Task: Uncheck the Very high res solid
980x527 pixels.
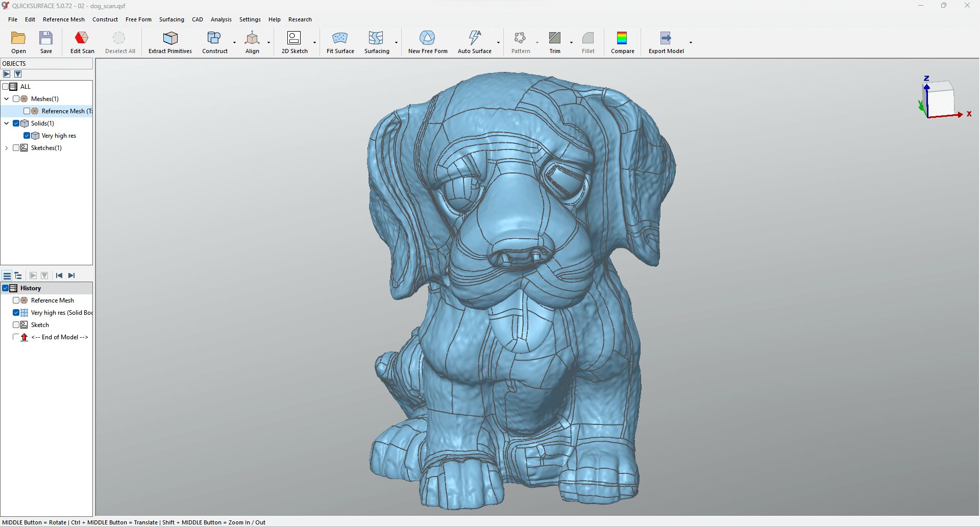Action: pos(27,136)
